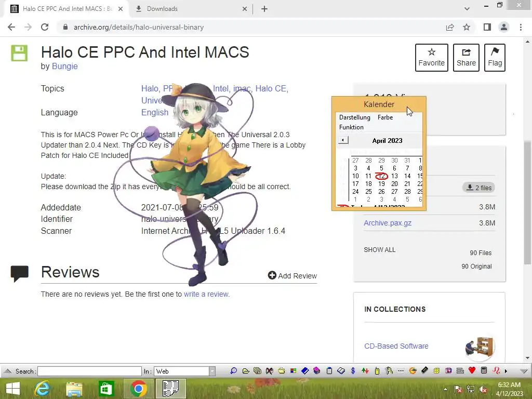Click the red and green arrows toolbar icon
The image size is (532, 399).
tap(365, 371)
